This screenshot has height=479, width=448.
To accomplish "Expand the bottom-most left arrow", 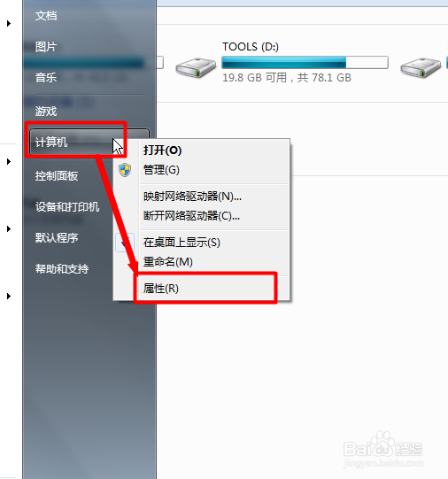I will (9, 296).
